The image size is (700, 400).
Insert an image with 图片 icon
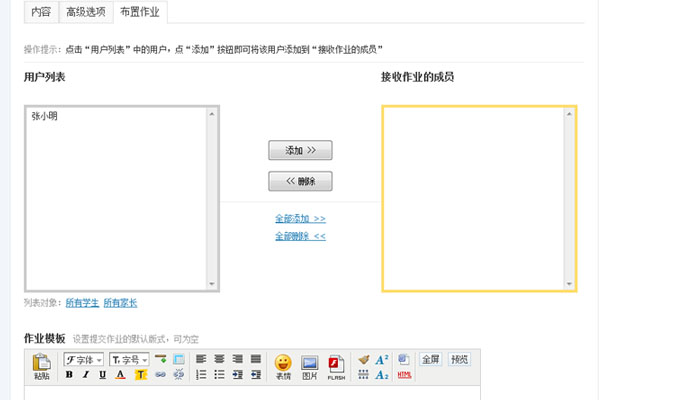click(x=309, y=366)
